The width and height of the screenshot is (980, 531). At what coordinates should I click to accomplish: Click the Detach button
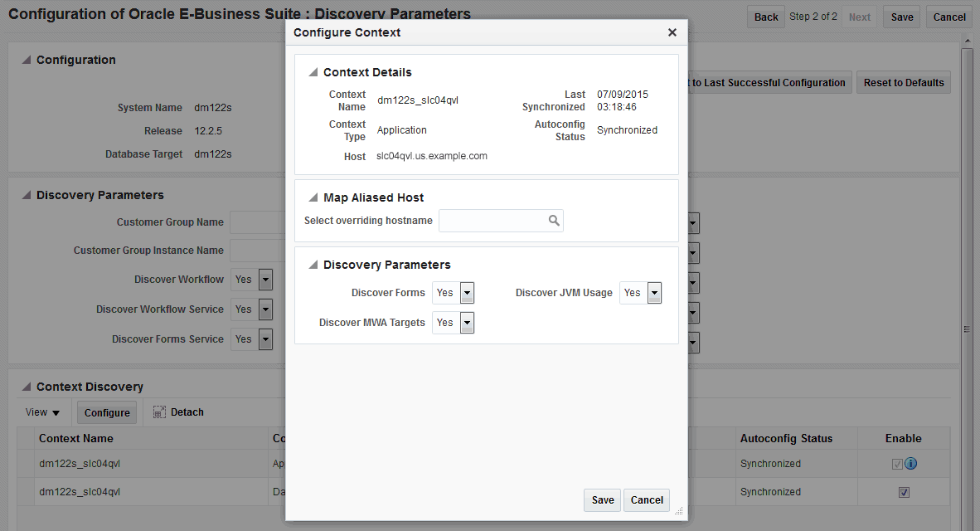pyautogui.click(x=179, y=412)
